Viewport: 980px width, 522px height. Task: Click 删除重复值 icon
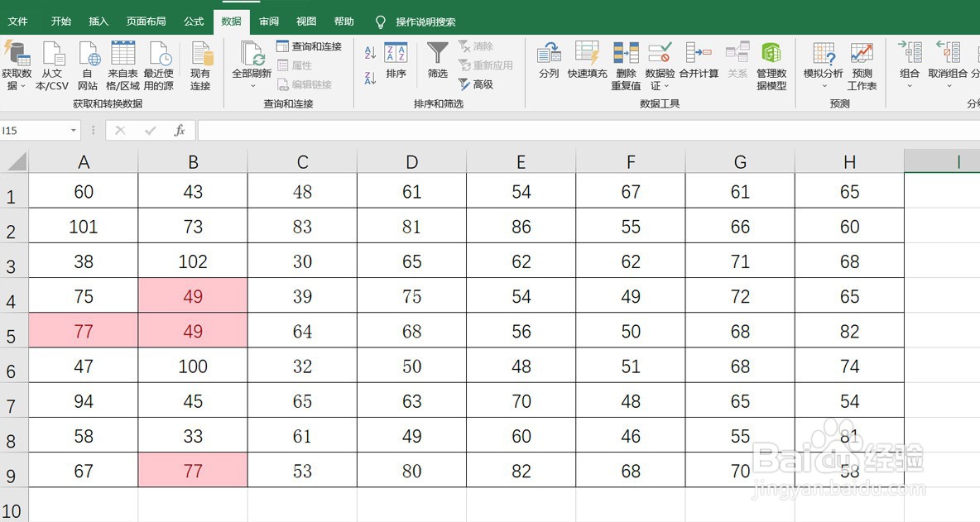[626, 54]
